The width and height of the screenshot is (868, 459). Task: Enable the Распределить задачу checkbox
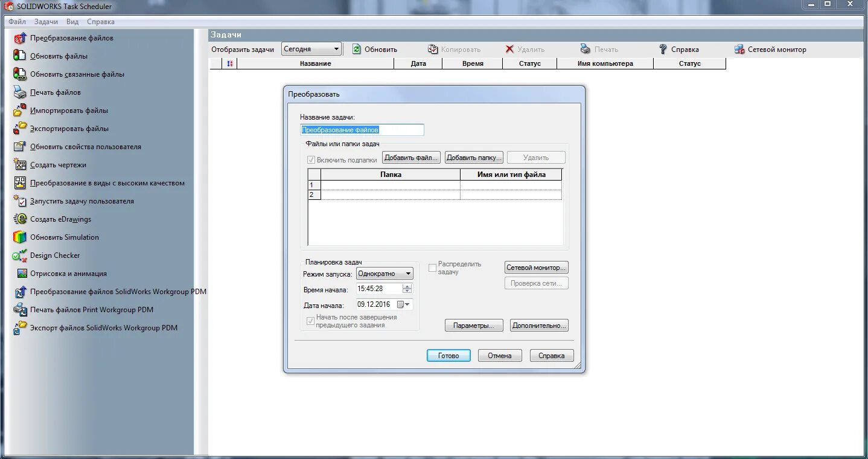432,268
